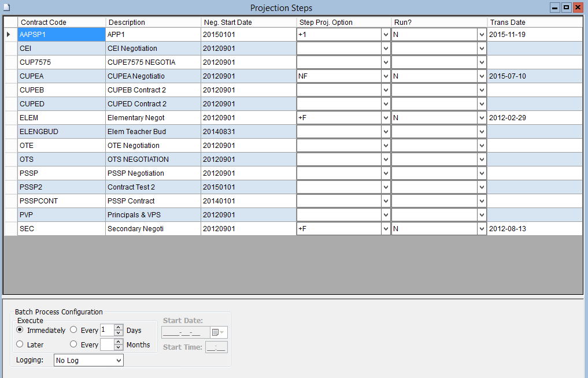
Task: Maximize the Projection Steps window
Action: [x=566, y=8]
